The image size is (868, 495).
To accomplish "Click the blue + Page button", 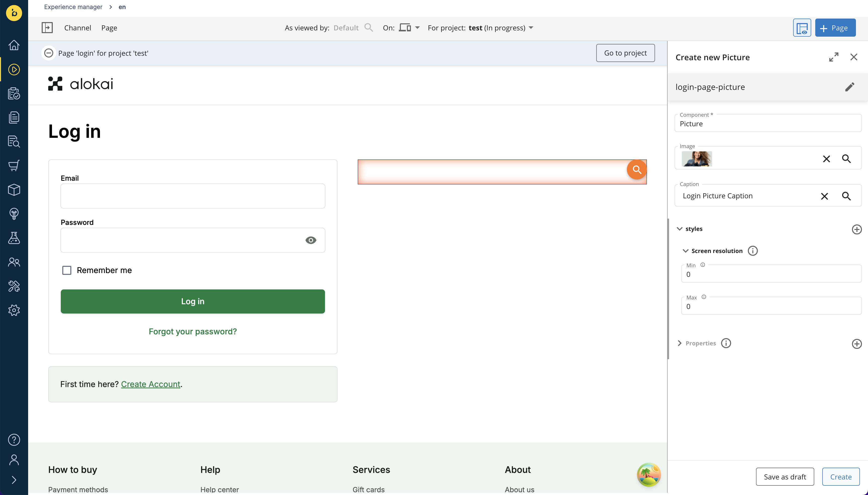I will (835, 28).
